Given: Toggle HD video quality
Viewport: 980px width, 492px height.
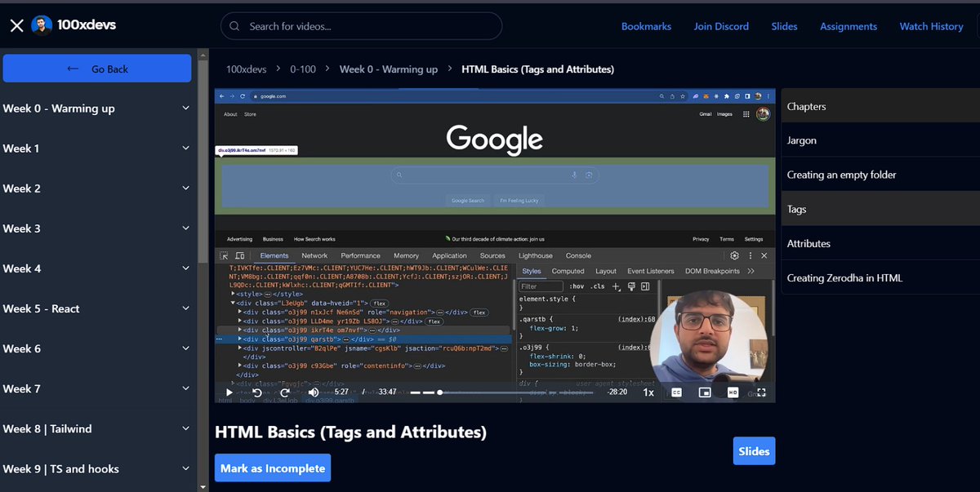Looking at the screenshot, I should pyautogui.click(x=733, y=392).
